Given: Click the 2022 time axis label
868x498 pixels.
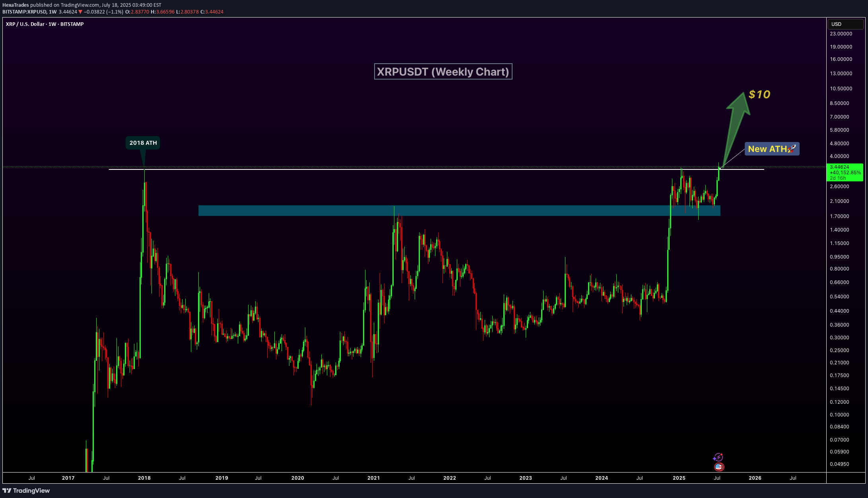Looking at the screenshot, I should point(450,478).
